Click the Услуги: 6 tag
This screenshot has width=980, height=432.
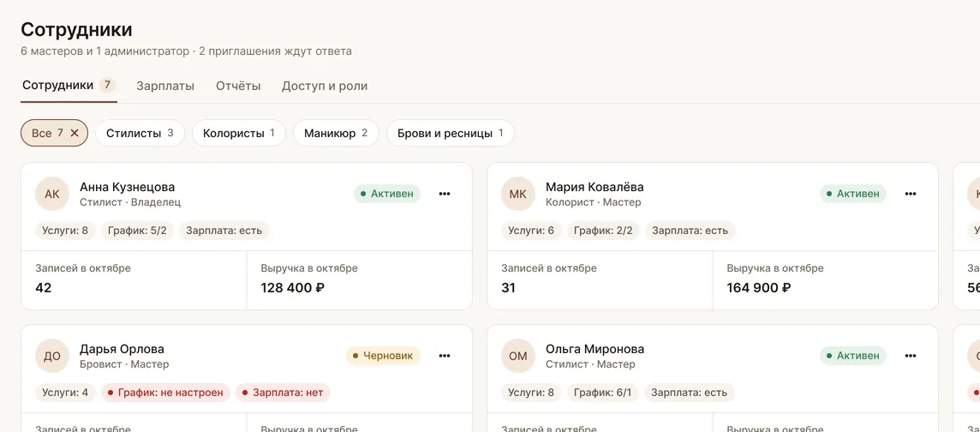[x=531, y=231]
